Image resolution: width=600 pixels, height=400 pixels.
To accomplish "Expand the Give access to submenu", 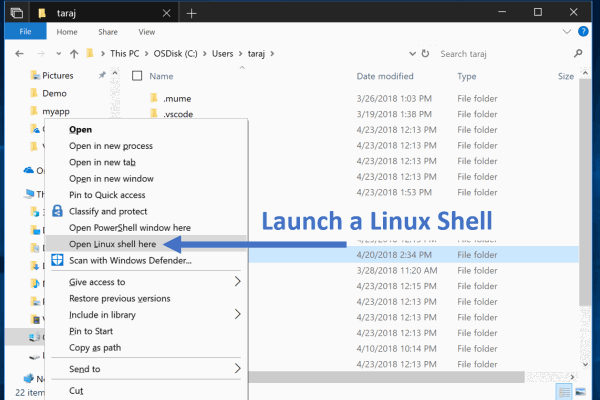I will 237,282.
